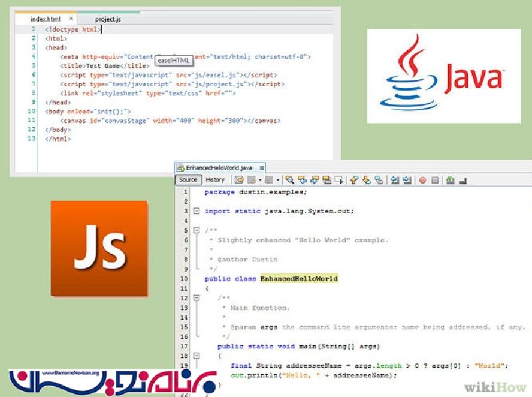
Task: Click the closing "</html>" tag line
Action: point(58,139)
